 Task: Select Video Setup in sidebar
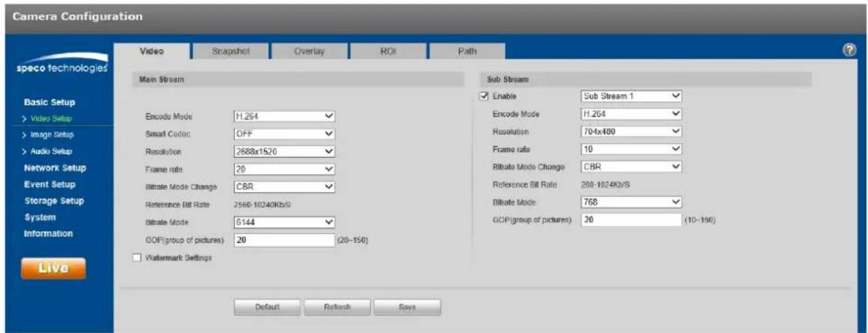click(x=51, y=119)
